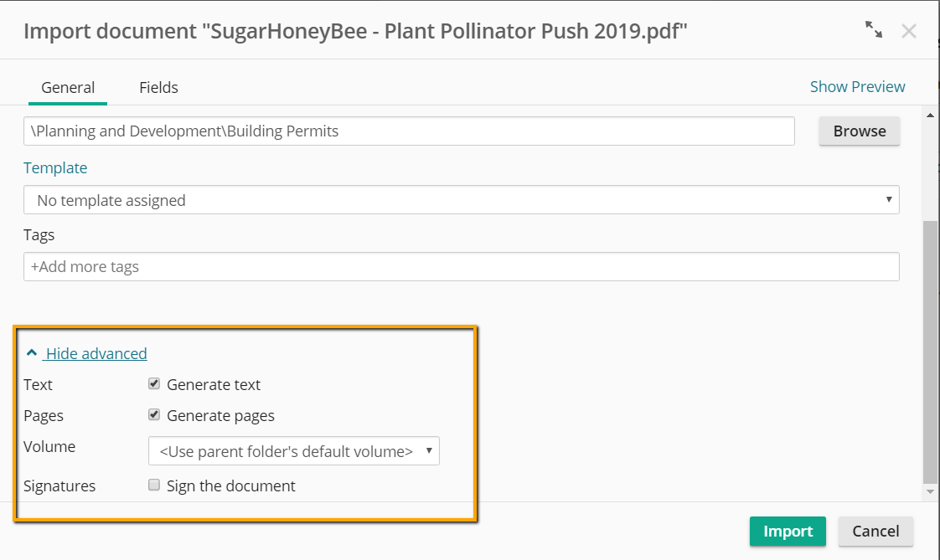Uncheck the Generate text checkbox
Viewport: 940px width, 560px height.
click(154, 384)
